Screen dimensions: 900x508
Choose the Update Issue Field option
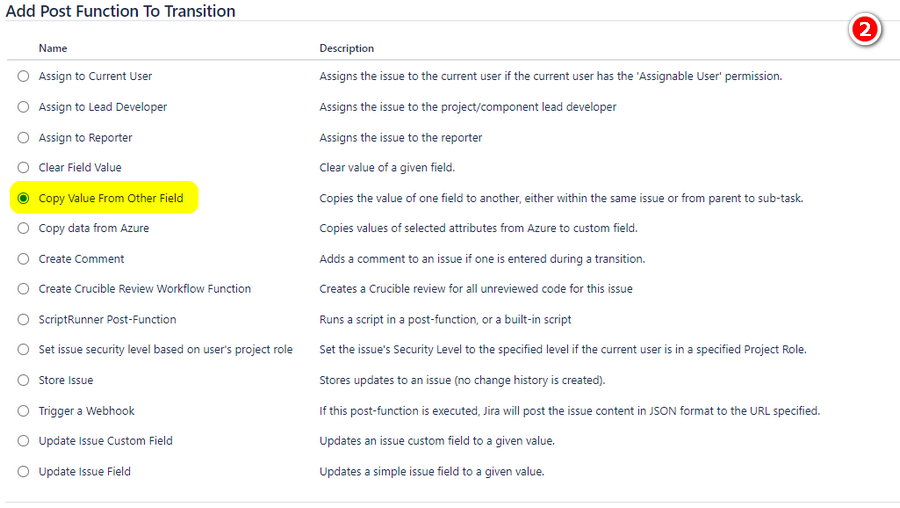(23, 471)
